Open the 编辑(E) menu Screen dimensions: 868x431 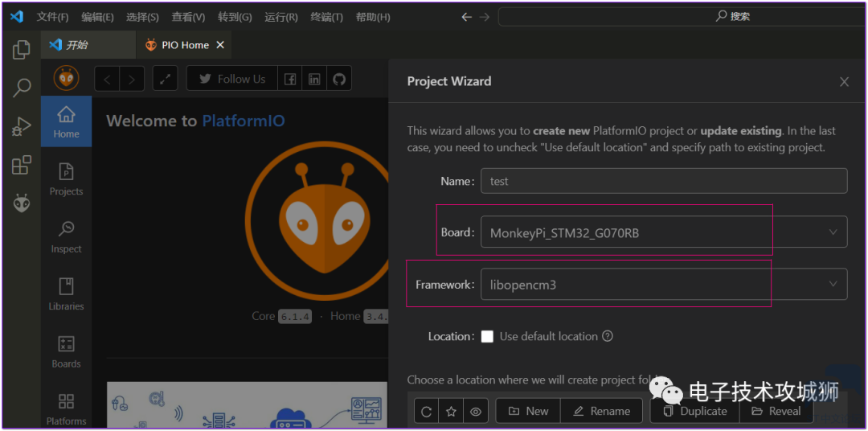coord(97,17)
